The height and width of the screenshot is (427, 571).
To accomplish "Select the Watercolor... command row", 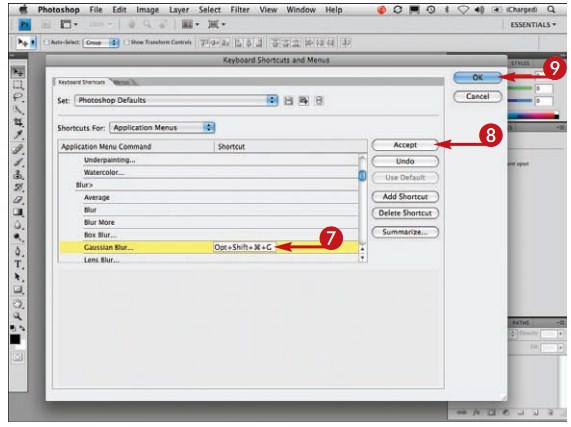I will coord(208,173).
